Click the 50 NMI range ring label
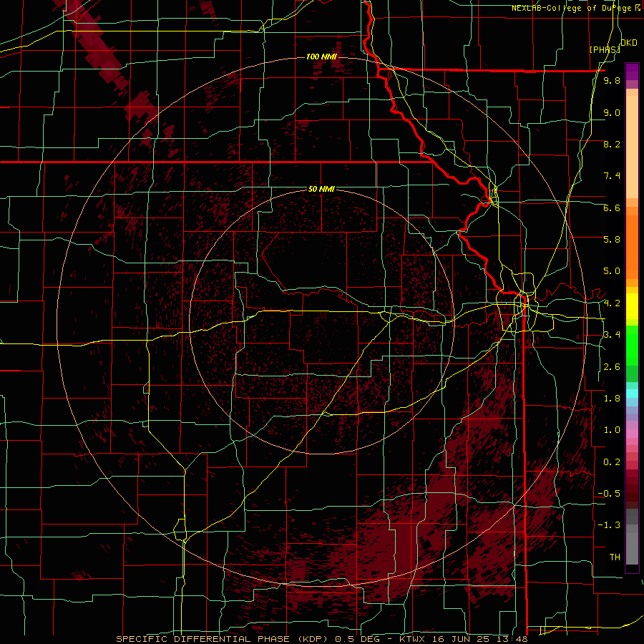The image size is (644, 644). (x=321, y=190)
